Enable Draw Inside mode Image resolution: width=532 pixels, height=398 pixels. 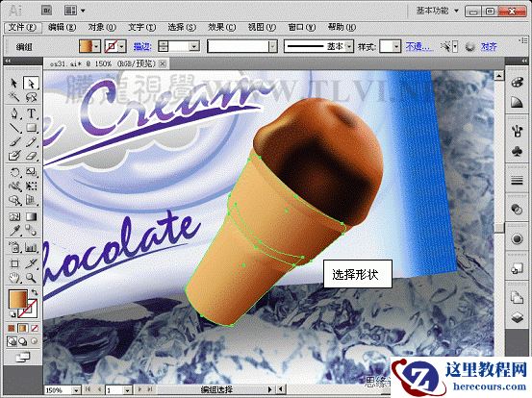tap(34, 341)
